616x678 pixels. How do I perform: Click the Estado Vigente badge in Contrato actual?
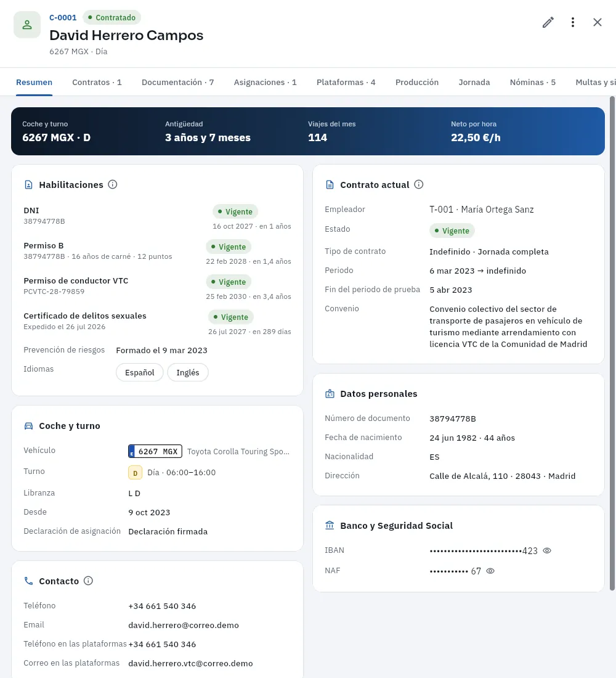click(x=452, y=231)
